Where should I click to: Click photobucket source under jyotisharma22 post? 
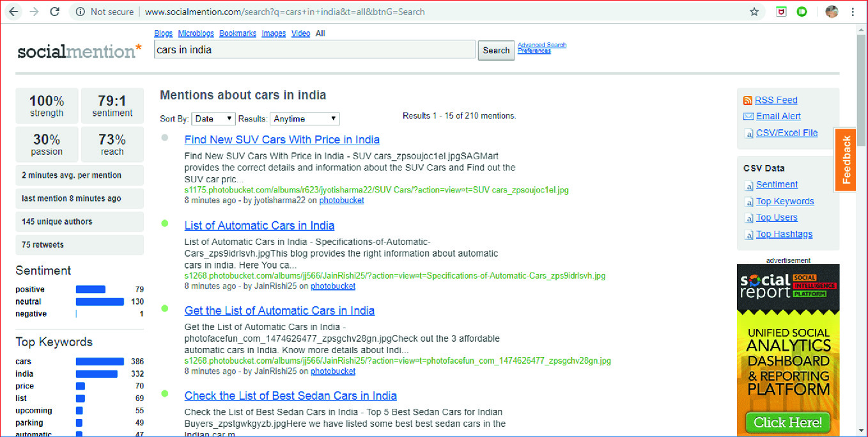tap(341, 200)
